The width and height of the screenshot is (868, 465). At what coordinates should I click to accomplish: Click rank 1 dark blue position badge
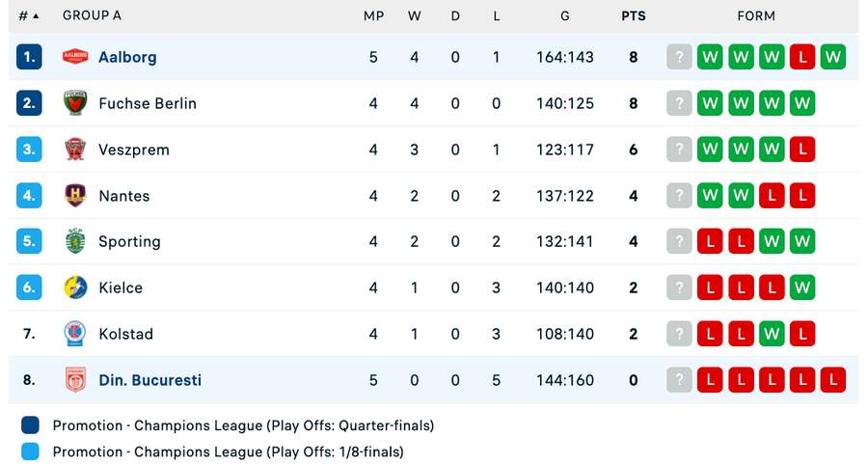coord(29,57)
